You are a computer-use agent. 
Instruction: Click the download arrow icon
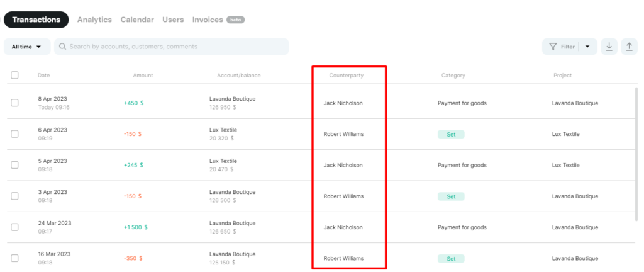[x=609, y=47]
